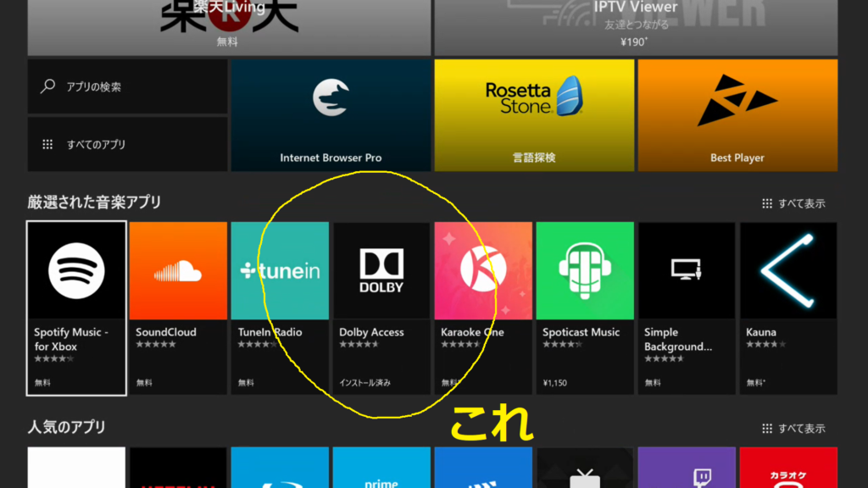
Task: Open the IPTV Viewer featured banner
Action: pos(636,27)
